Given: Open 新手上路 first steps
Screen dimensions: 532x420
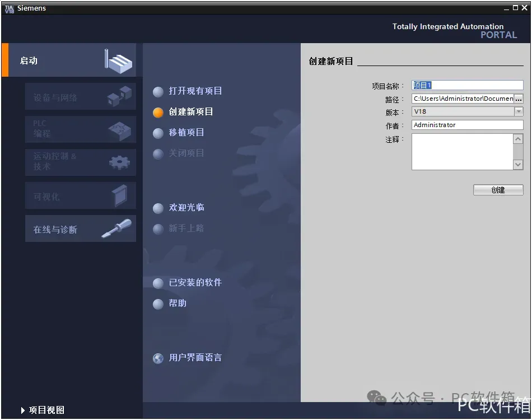Looking at the screenshot, I should click(186, 228).
